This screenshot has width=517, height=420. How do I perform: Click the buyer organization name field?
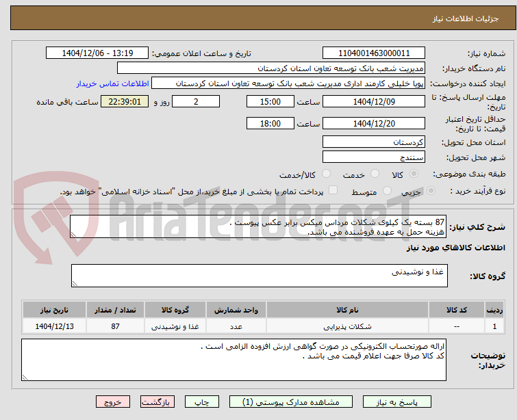[271, 68]
